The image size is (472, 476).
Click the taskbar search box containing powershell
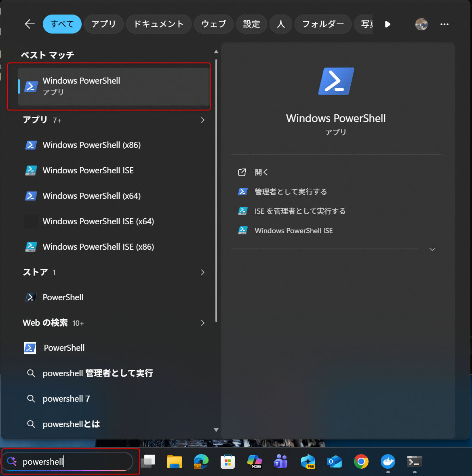(x=68, y=462)
